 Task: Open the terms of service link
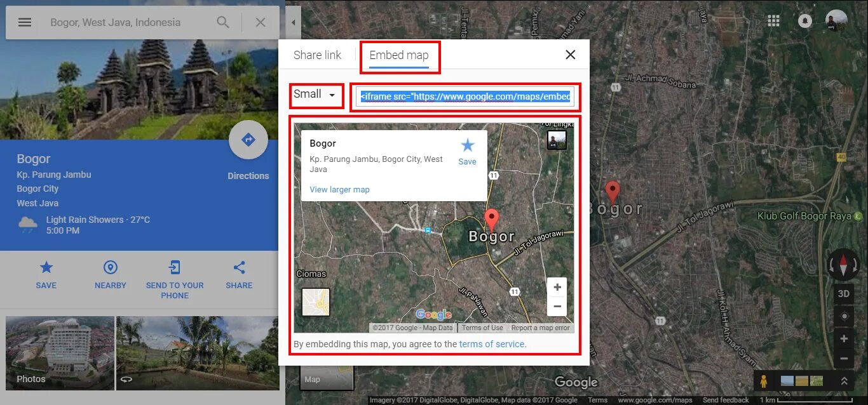492,344
